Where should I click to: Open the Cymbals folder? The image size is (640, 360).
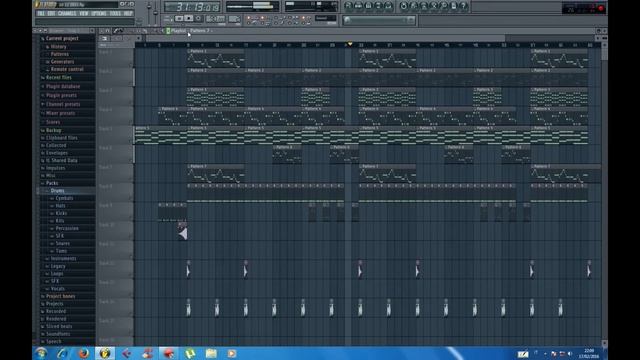tap(64, 198)
